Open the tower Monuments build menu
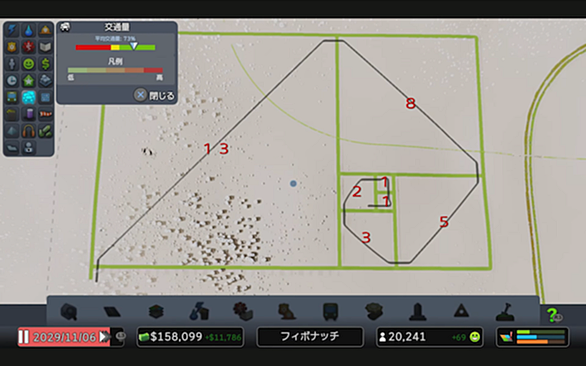 pos(417,312)
